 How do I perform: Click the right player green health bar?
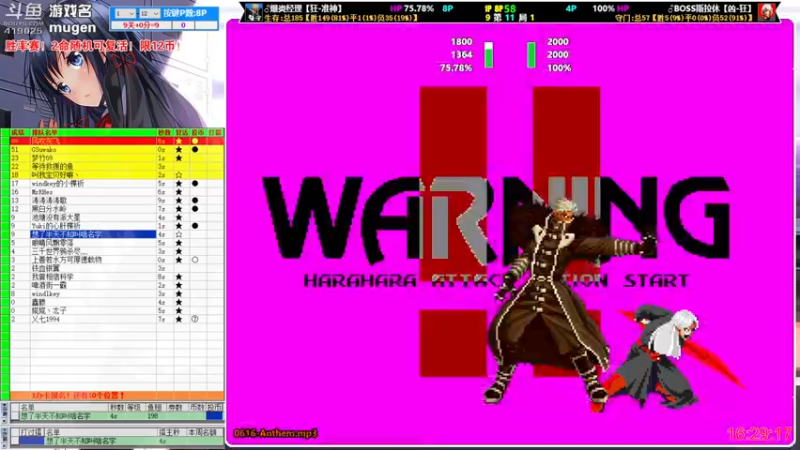pyautogui.click(x=531, y=55)
